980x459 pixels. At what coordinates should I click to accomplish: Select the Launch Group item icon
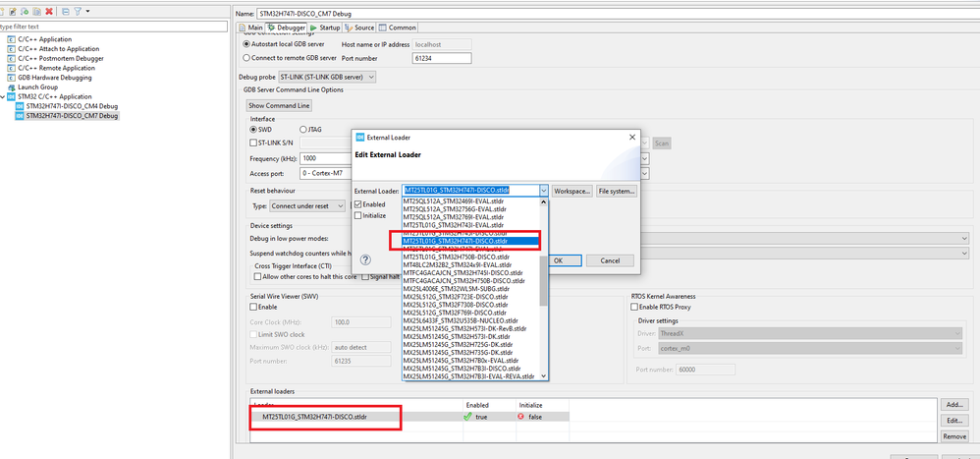[x=11, y=87]
